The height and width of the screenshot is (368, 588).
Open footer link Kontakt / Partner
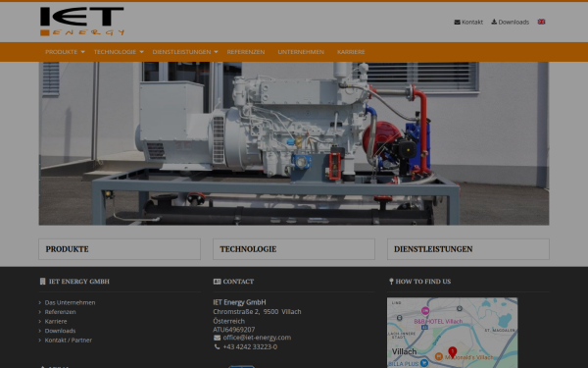[x=69, y=341]
